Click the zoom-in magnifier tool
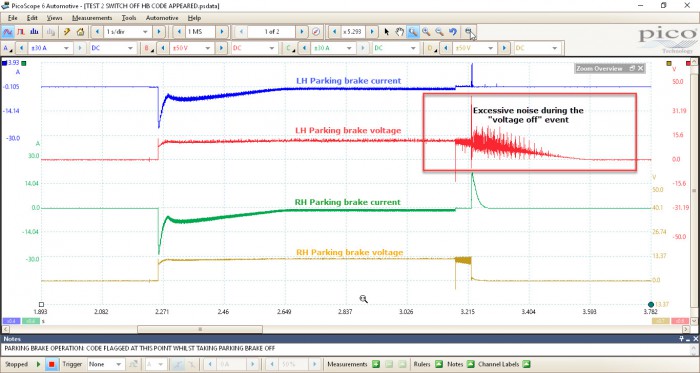The height and width of the screenshot is (373, 700). [426, 32]
